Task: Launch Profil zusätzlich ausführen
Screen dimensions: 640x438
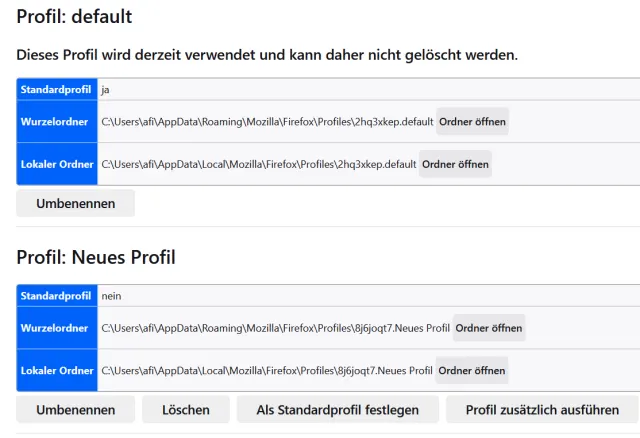Action: [x=542, y=409]
